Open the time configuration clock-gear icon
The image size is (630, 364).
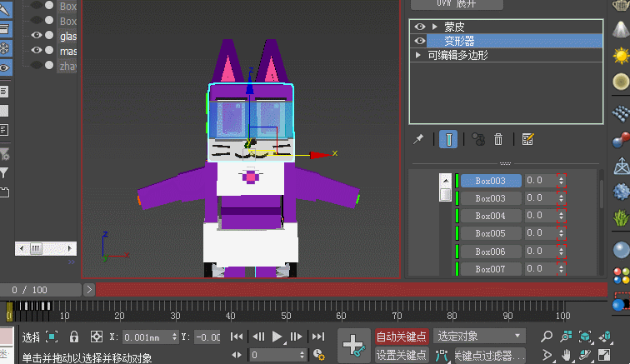[x=318, y=355]
